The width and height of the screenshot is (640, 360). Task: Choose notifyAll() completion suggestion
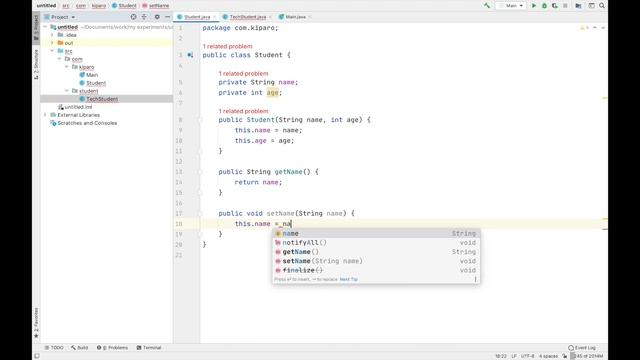click(376, 242)
